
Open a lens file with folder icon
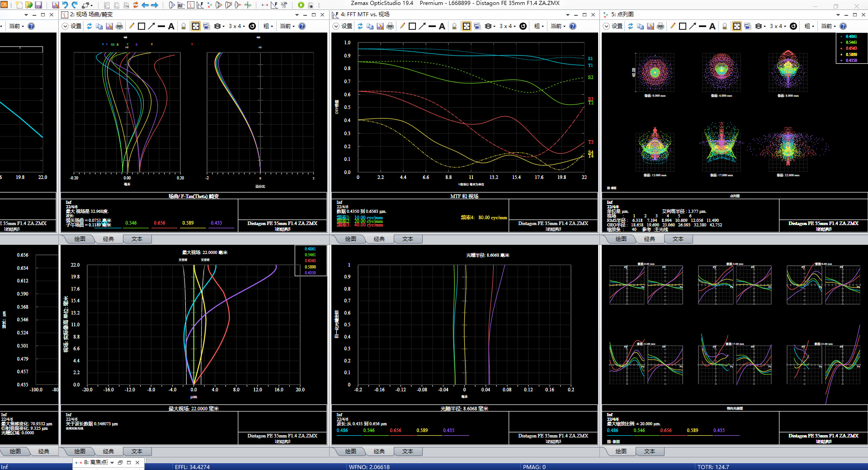[x=29, y=5]
